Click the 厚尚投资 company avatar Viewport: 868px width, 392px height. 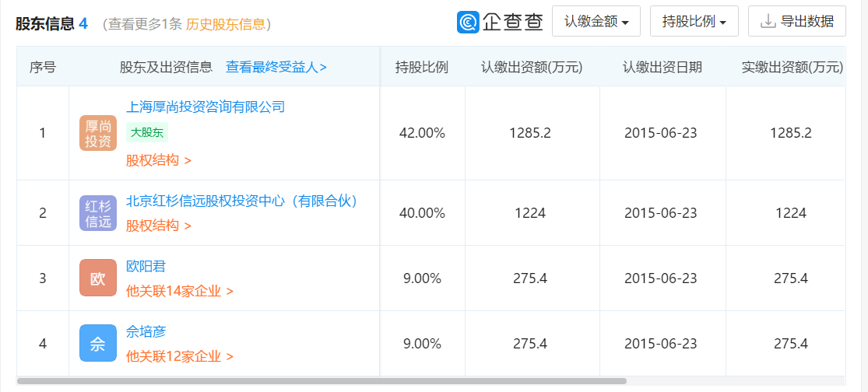98,133
